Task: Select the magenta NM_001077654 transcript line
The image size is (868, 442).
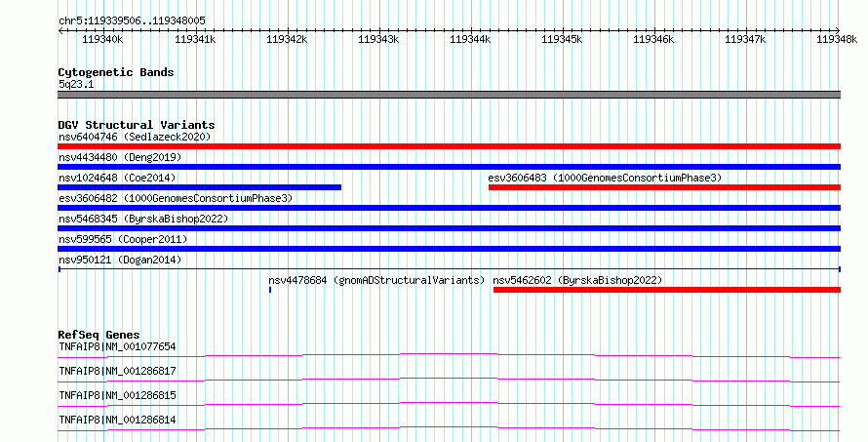Action: [x=449, y=355]
